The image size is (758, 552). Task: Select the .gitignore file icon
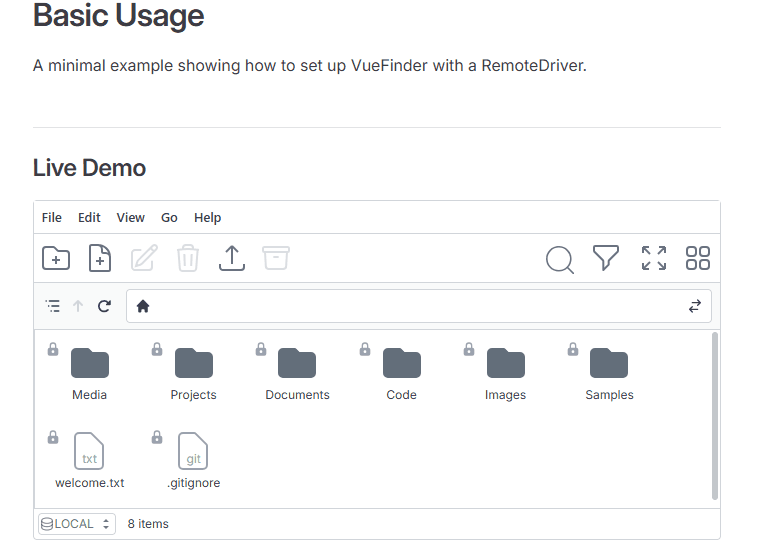(193, 450)
